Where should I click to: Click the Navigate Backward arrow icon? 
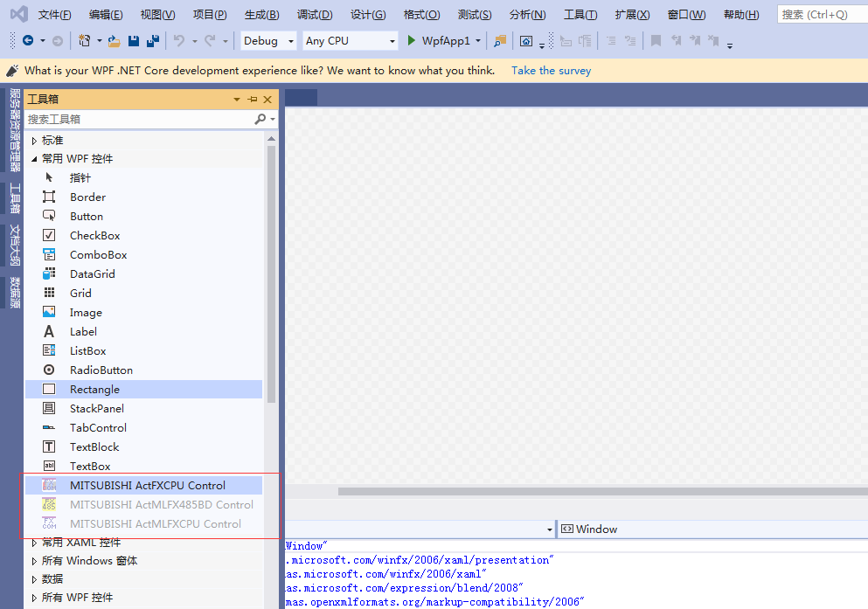(28, 41)
